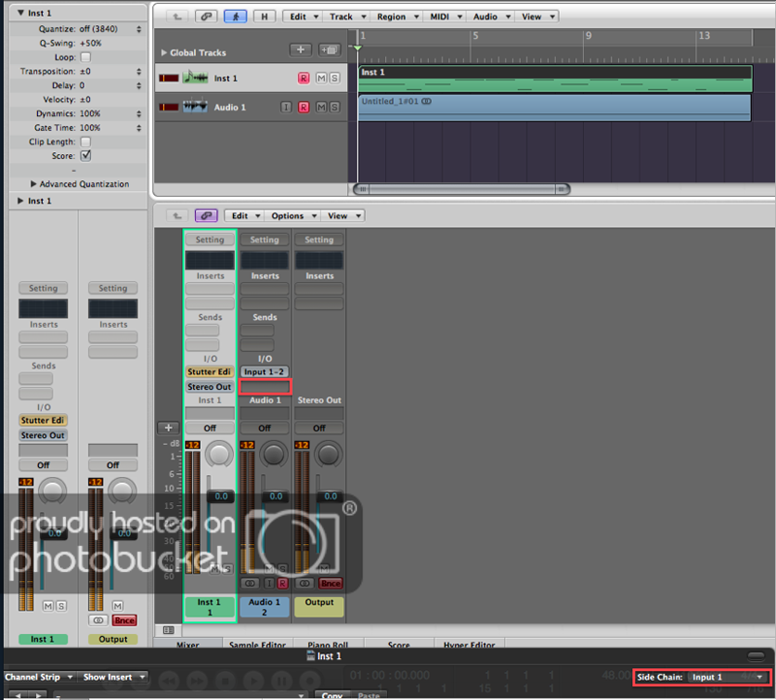This screenshot has width=776, height=700.
Task: Record-enable the Audio 1 track
Action: [304, 107]
